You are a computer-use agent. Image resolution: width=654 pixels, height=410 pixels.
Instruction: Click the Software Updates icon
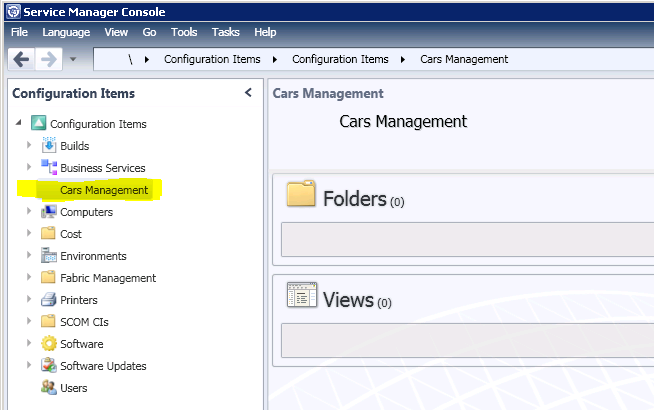click(48, 366)
